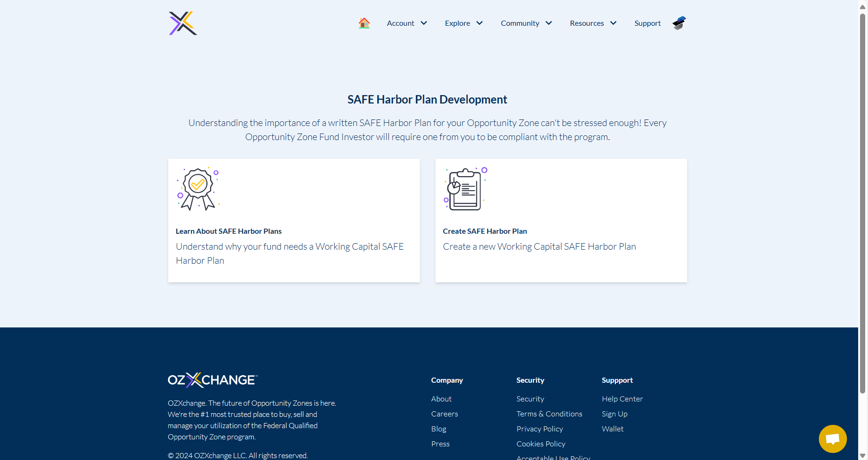Image resolution: width=868 pixels, height=460 pixels.
Task: Click the OZXchange footer logo
Action: tap(212, 380)
